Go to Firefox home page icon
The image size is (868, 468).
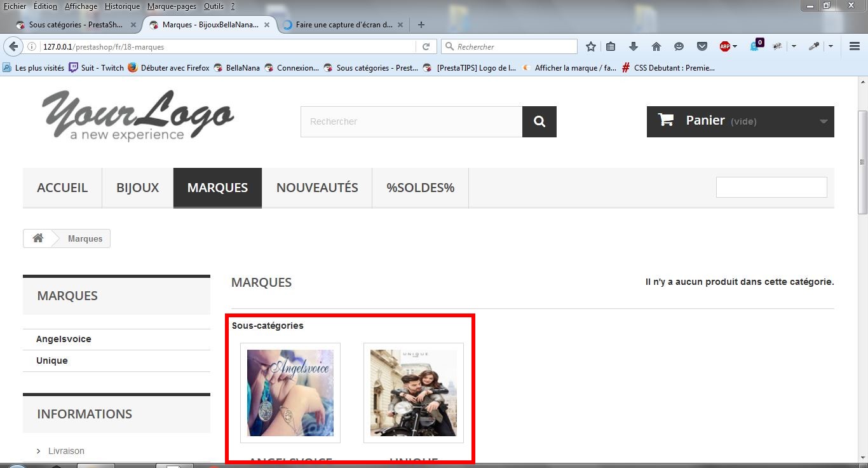click(656, 46)
